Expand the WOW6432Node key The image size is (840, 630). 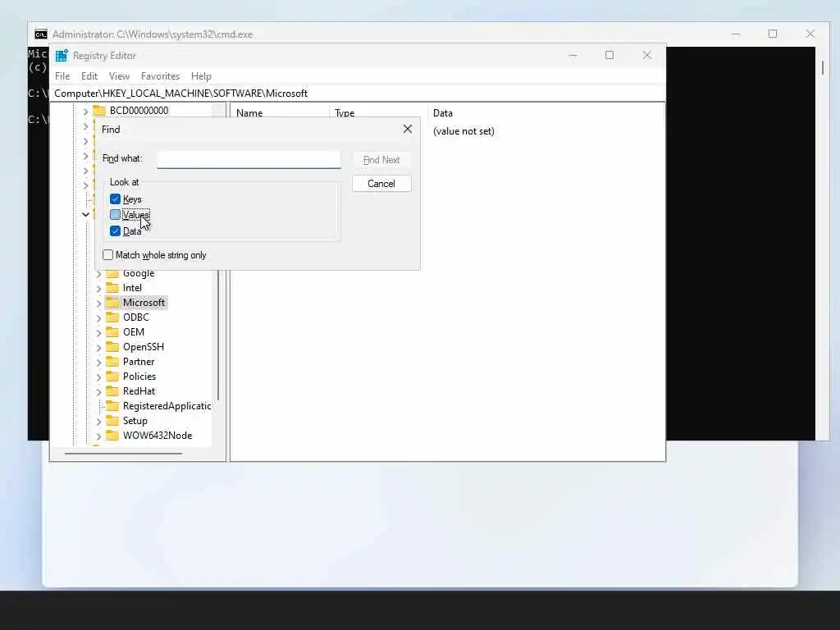coord(98,436)
